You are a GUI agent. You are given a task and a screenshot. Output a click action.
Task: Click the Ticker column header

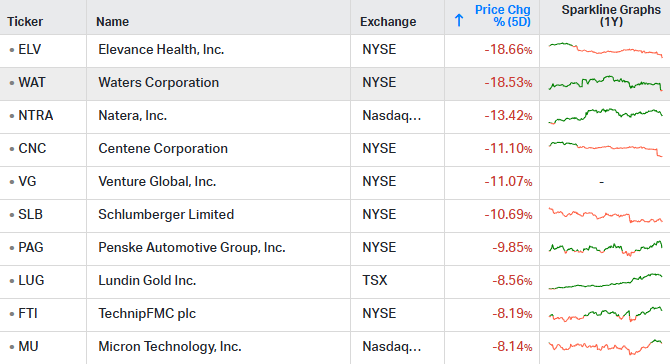click(25, 22)
